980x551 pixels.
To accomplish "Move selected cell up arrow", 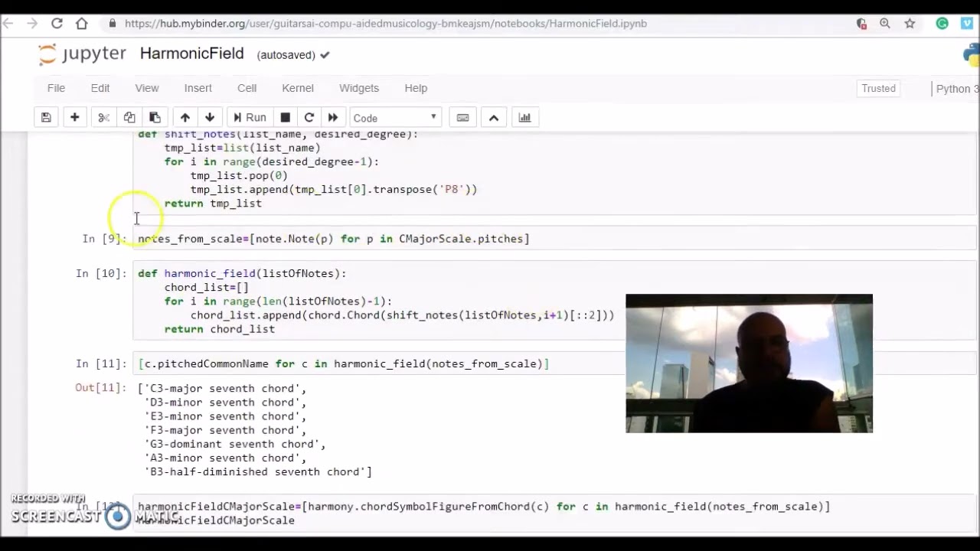I will (185, 118).
